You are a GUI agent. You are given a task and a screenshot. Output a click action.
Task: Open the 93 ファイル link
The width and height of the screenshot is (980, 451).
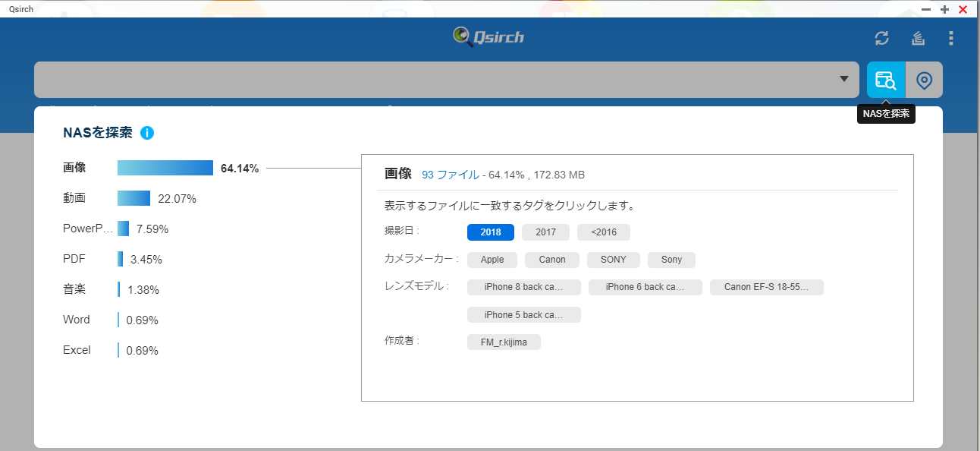tap(450, 175)
